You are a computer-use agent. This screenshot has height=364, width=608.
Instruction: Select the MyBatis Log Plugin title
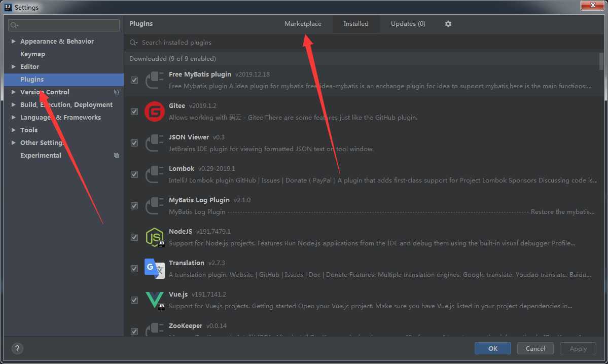coord(199,200)
